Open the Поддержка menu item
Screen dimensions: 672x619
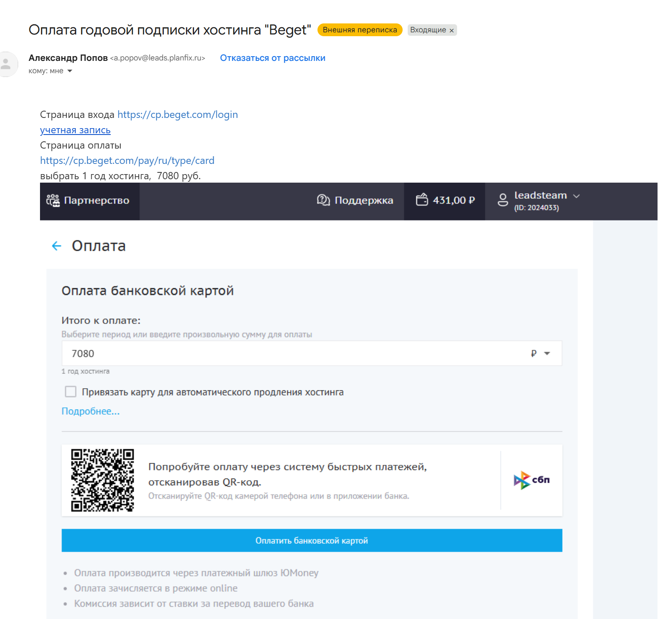click(x=355, y=201)
